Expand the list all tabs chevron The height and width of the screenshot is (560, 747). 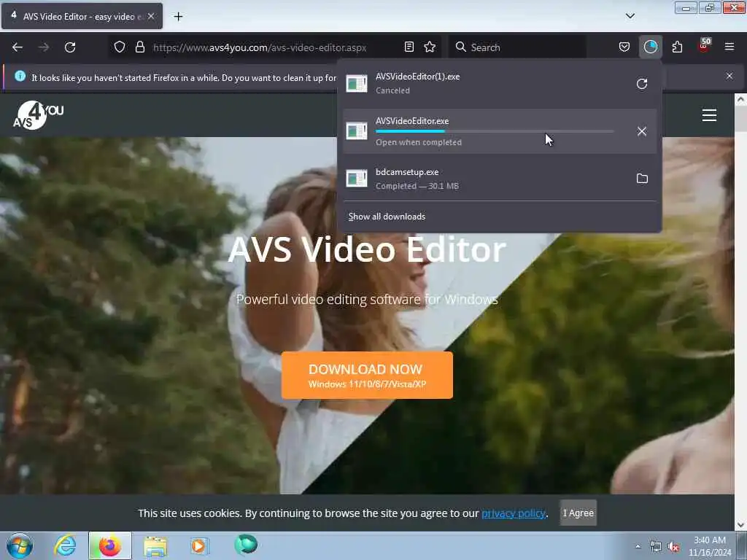[x=630, y=16]
